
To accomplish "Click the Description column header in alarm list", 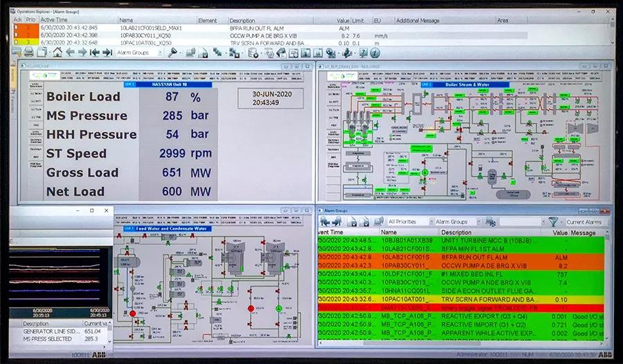I will pyautogui.click(x=456, y=233).
